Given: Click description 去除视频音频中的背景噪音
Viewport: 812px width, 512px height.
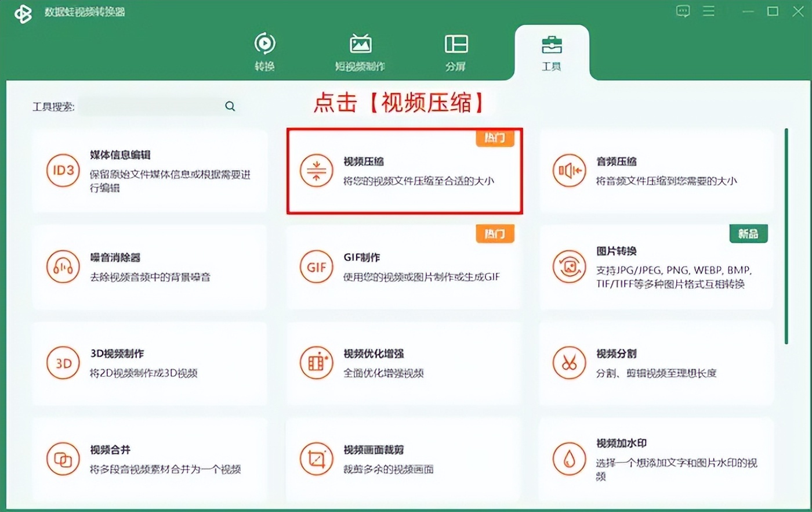Looking at the screenshot, I should point(150,277).
